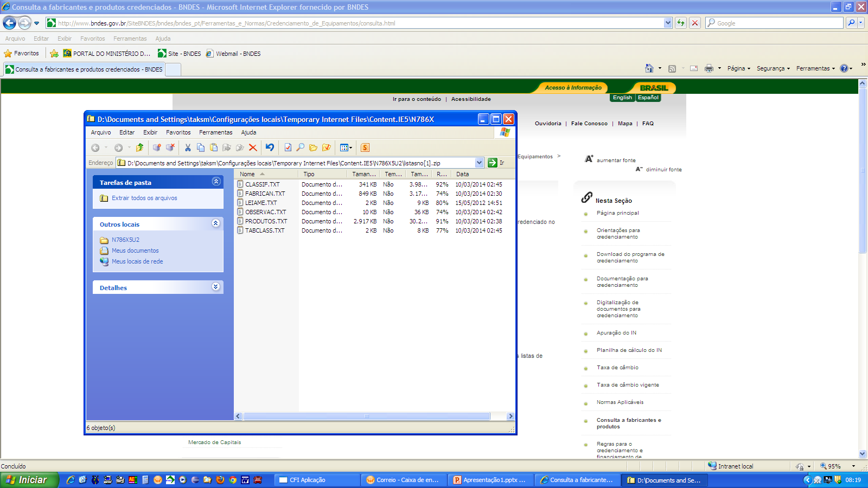The image size is (868, 488).
Task: Click the blue Undo arrow icon in Explorer toolbar
Action: [270, 147]
